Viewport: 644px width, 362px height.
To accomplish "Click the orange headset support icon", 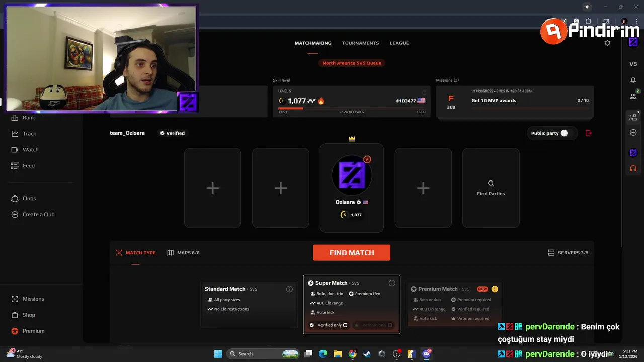I will [x=633, y=168].
